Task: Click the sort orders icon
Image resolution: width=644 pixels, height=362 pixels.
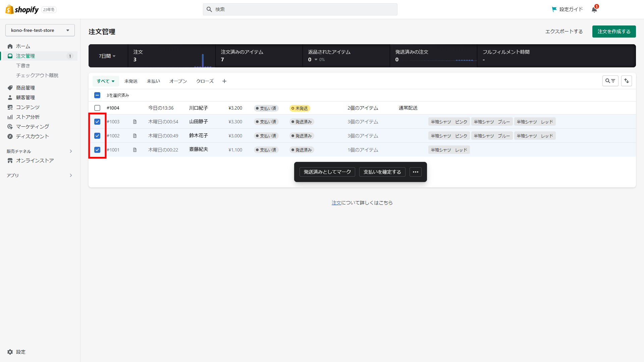Action: [x=626, y=81]
